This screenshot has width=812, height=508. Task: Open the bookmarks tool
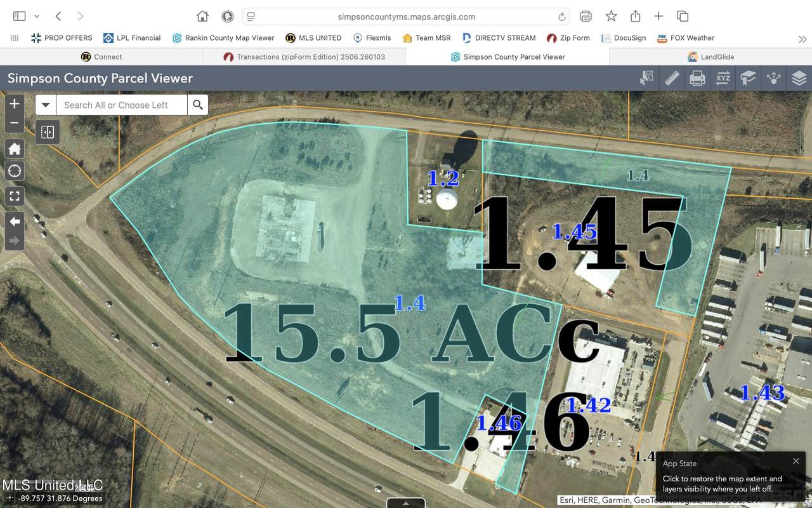(748, 78)
